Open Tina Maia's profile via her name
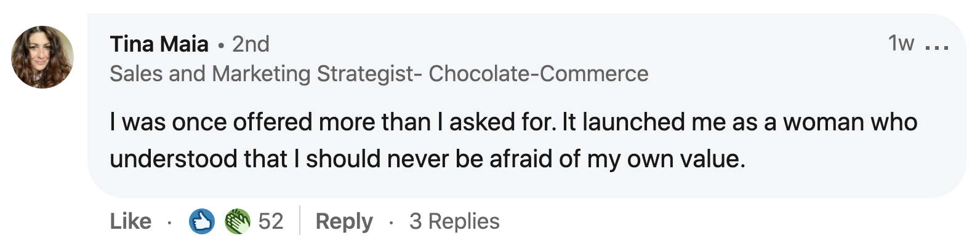Screen dimensions: 980x246 (159, 44)
